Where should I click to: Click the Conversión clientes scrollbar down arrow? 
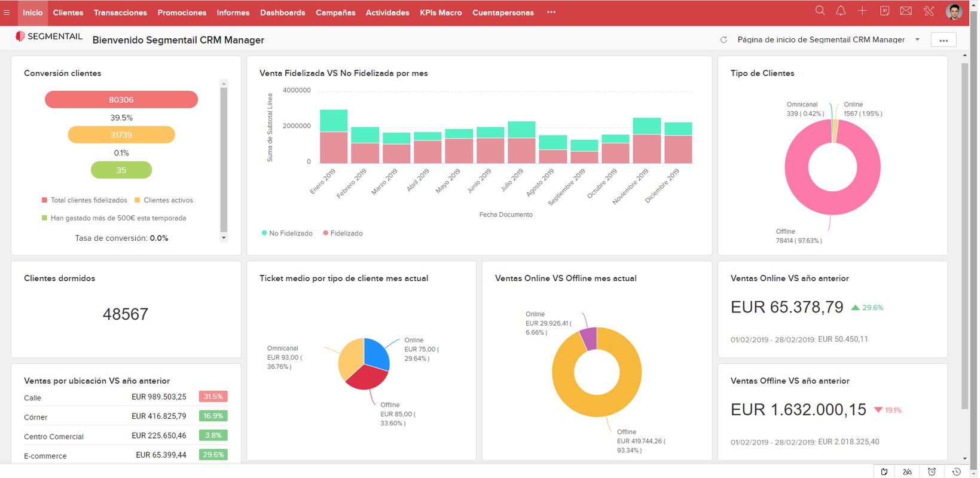pyautogui.click(x=224, y=238)
